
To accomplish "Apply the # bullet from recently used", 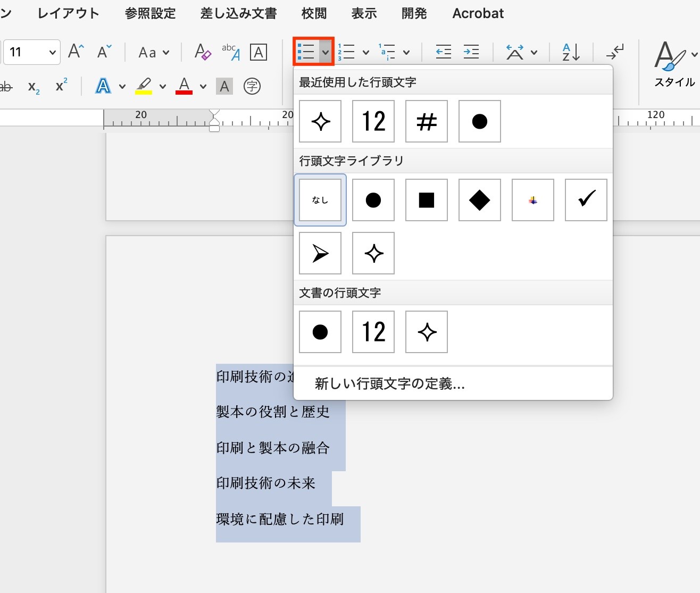I will pos(427,121).
